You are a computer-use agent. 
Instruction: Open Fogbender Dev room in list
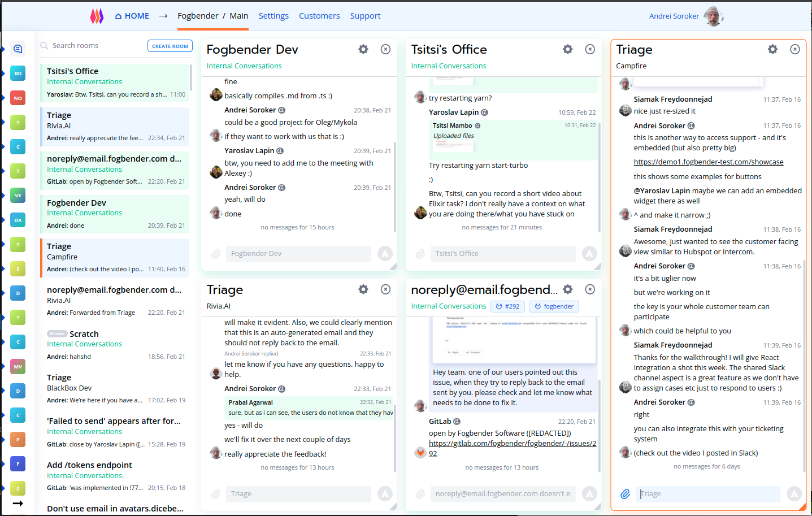click(115, 214)
